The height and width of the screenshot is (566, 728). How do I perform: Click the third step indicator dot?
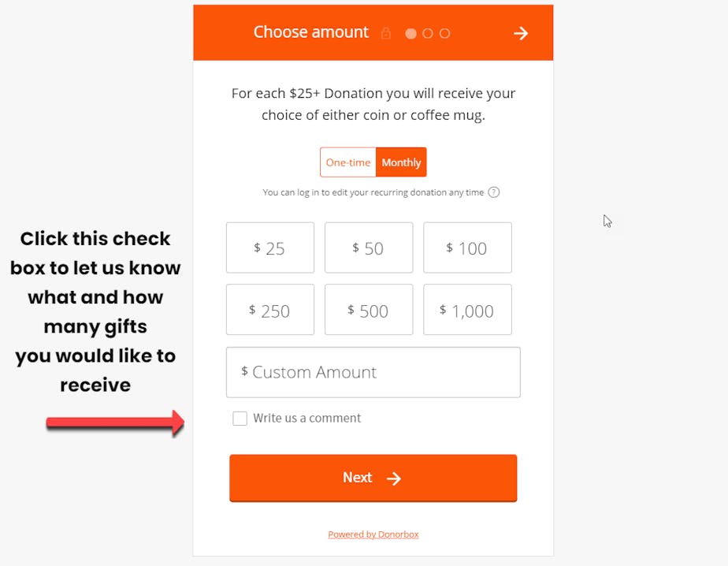tap(445, 34)
